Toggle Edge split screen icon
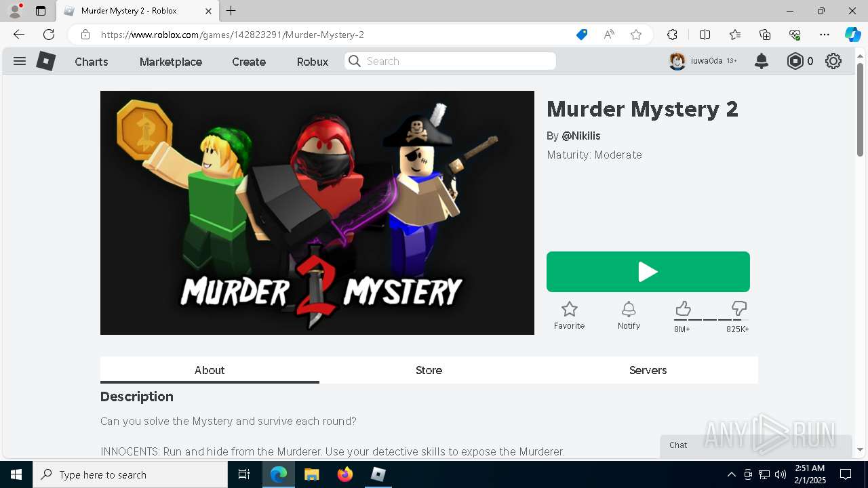This screenshot has height=488, width=868. [x=705, y=35]
